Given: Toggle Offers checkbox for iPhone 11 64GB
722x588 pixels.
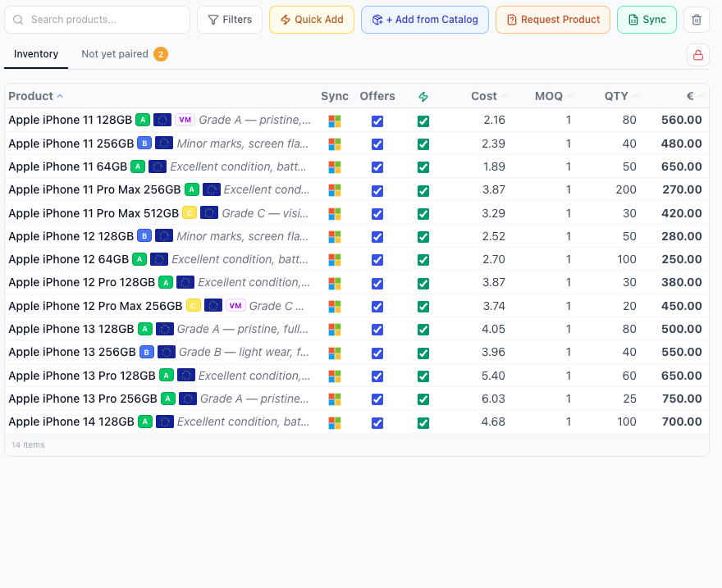Looking at the screenshot, I should pyautogui.click(x=377, y=167).
